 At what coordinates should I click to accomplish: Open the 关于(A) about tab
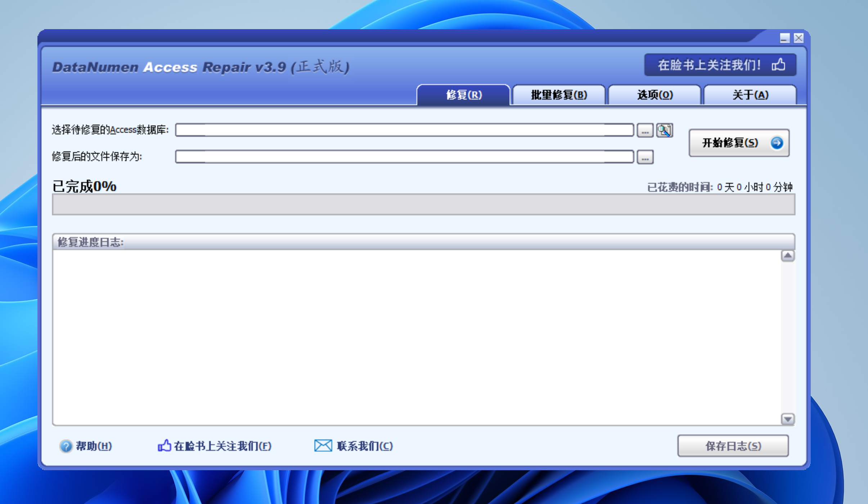coord(750,95)
